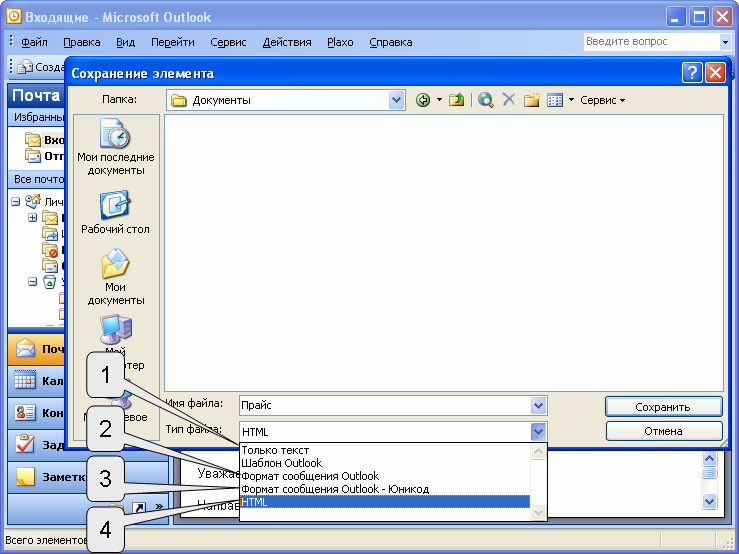
Task: Select 'Формат сообщения Outlook - Юникод' type
Action: point(385,489)
